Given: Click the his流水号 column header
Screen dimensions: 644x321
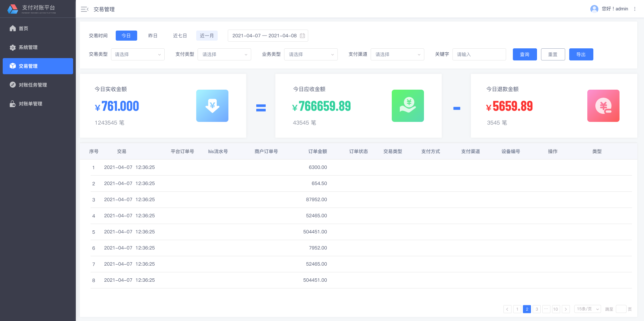Looking at the screenshot, I should 218,151.
